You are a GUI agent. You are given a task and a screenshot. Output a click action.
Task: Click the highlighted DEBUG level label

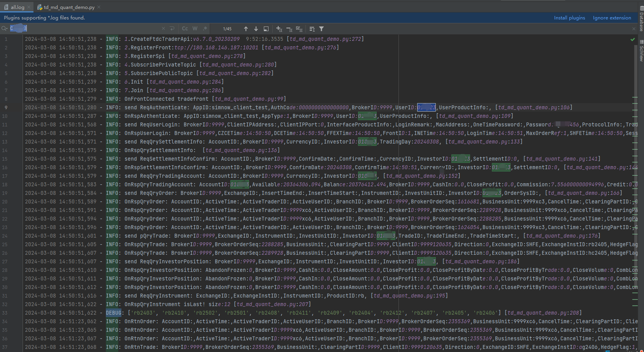tap(114, 313)
